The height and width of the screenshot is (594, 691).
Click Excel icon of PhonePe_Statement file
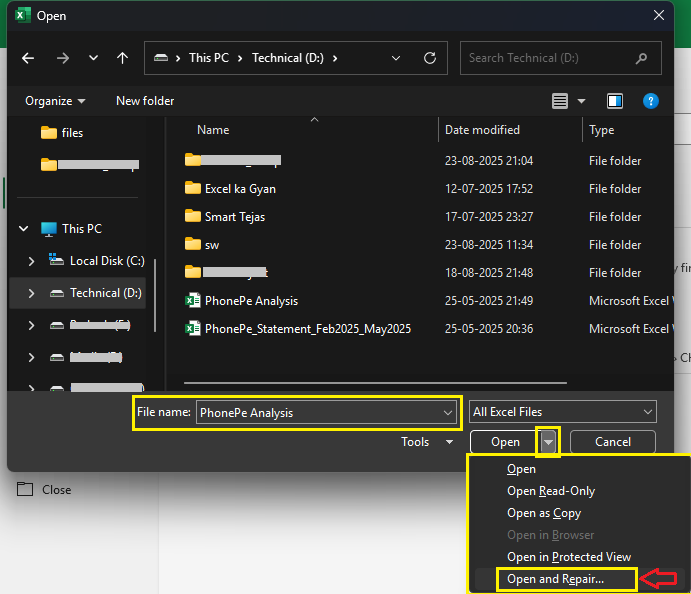pos(193,329)
